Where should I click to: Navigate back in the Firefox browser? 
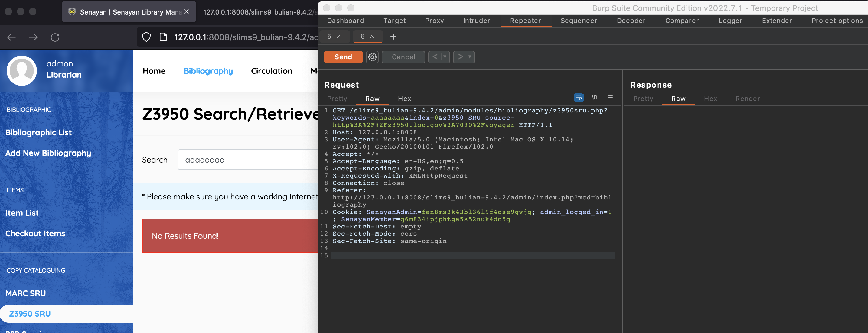tap(11, 37)
